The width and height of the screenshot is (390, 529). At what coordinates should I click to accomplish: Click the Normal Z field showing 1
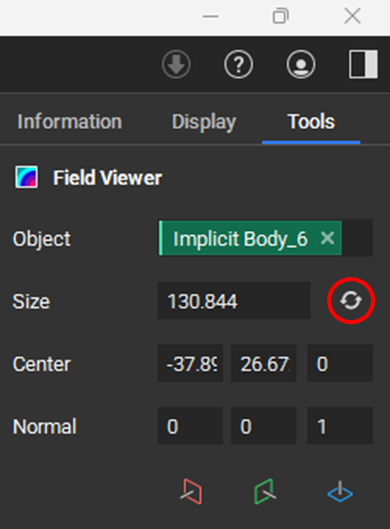[340, 426]
